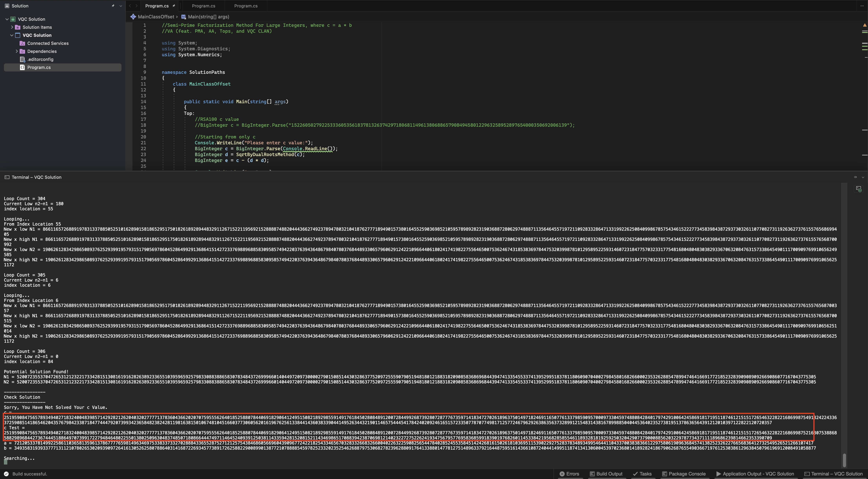Open the Solution panel options chevron
The height and width of the screenshot is (479, 868).
click(x=121, y=6)
